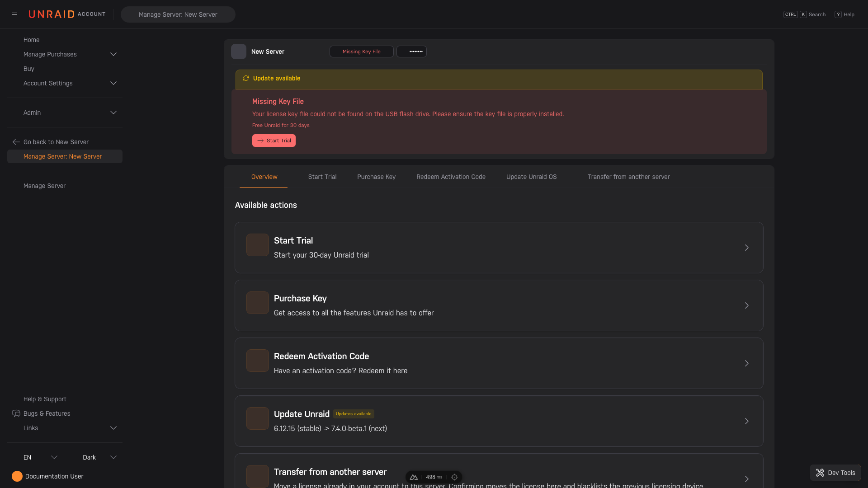Open Manage Server sidebar link
This screenshot has height=488, width=868.
pyautogui.click(x=44, y=186)
